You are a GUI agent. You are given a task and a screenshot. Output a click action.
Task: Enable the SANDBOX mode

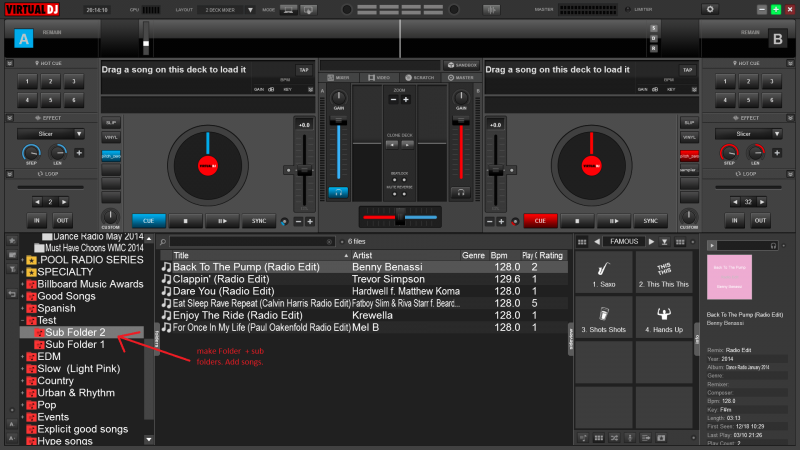461,65
